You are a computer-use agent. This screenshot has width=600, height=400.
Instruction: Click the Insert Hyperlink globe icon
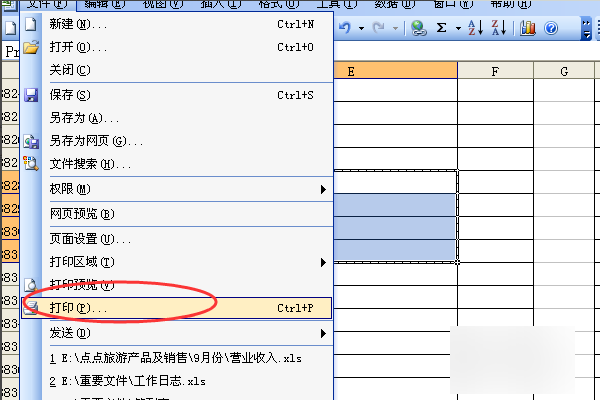coord(419,28)
